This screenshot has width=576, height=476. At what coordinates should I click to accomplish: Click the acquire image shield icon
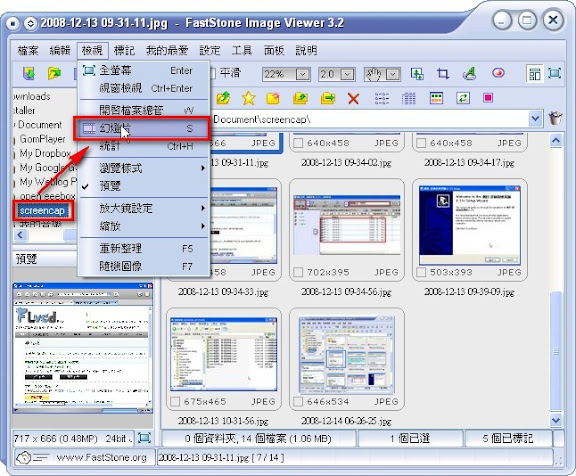pyautogui.click(x=29, y=73)
